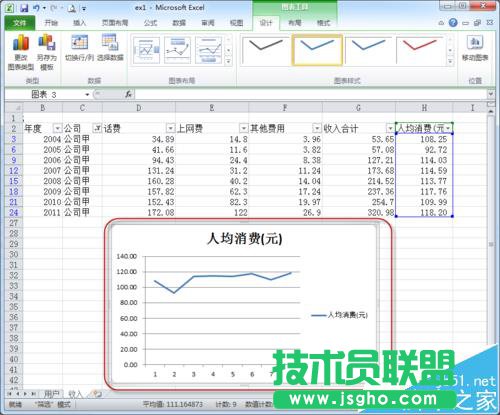Click Move Chart (移动图表) icon
The width and height of the screenshot is (500, 415).
pos(475,47)
